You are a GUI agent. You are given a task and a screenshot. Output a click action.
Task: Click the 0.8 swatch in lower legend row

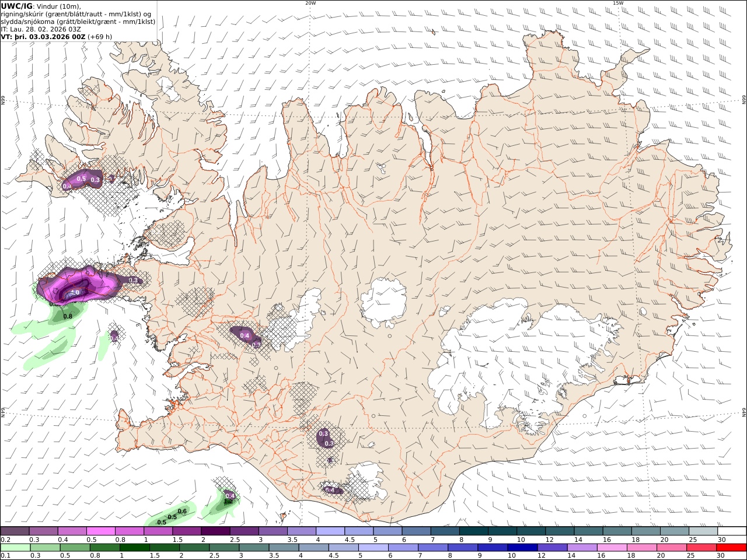(105, 548)
